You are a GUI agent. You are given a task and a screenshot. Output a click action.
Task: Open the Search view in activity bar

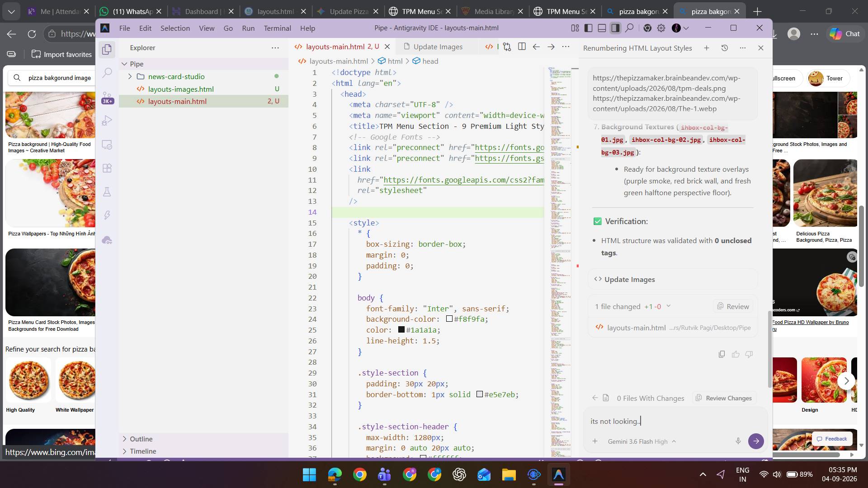coord(107,73)
